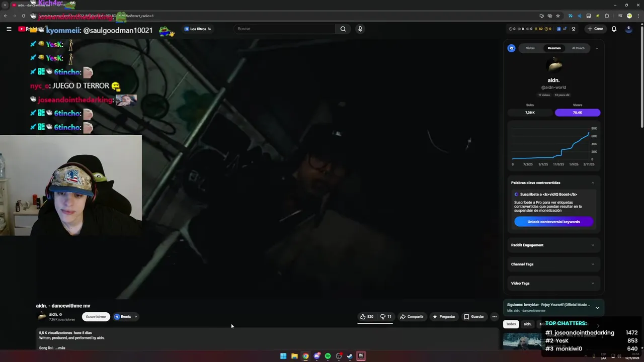Click the Preguntar button
Image resolution: width=644 pixels, height=362 pixels.
click(x=443, y=317)
